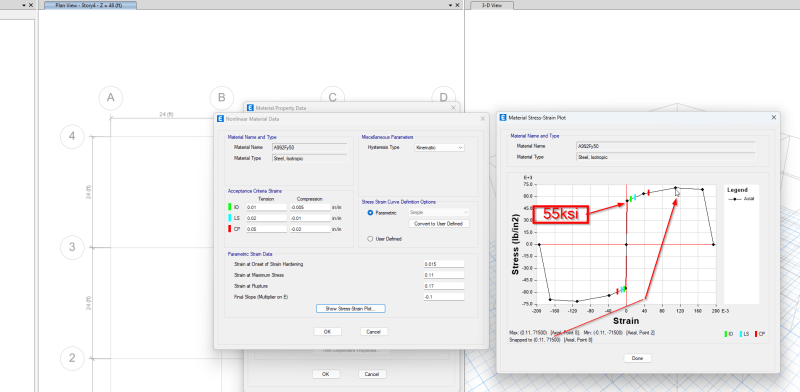Cancel the Nonlinear Material Data dialog
Viewport: 800px width, 392px height.
[x=374, y=332]
